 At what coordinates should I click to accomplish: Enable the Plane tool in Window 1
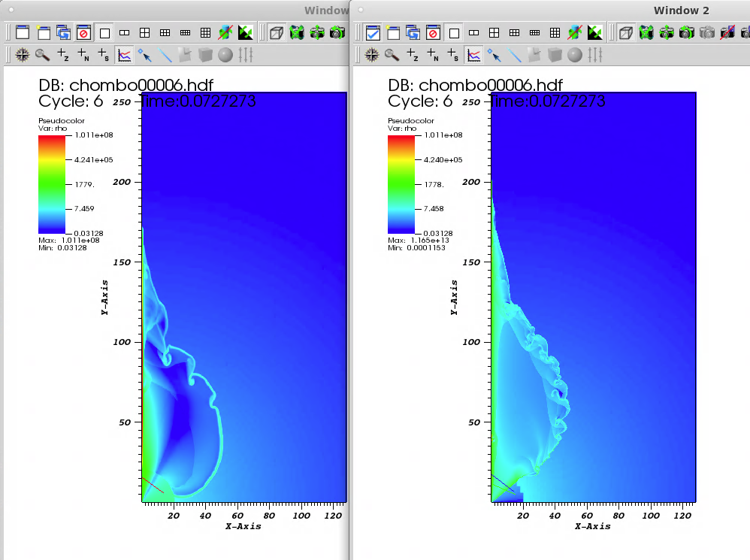click(x=185, y=55)
